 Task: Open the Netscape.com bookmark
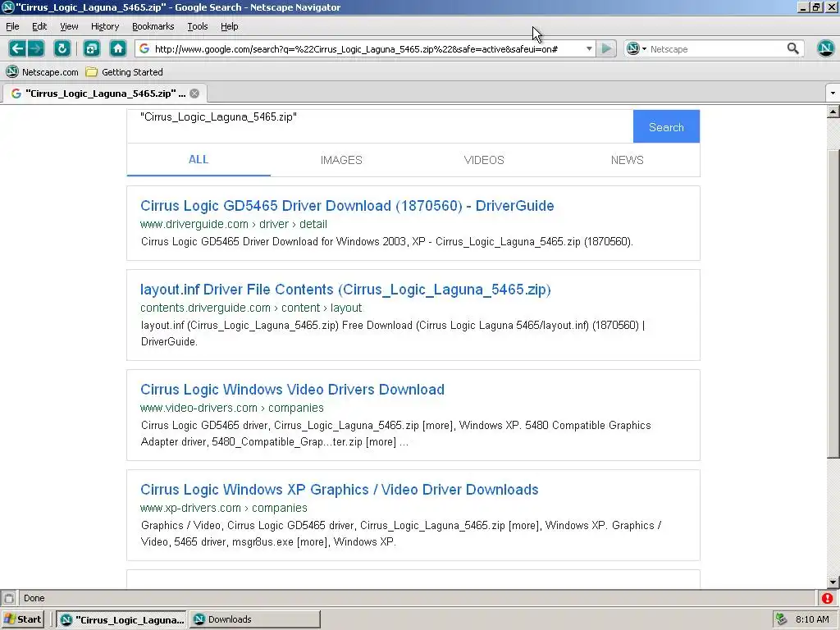pos(42,72)
